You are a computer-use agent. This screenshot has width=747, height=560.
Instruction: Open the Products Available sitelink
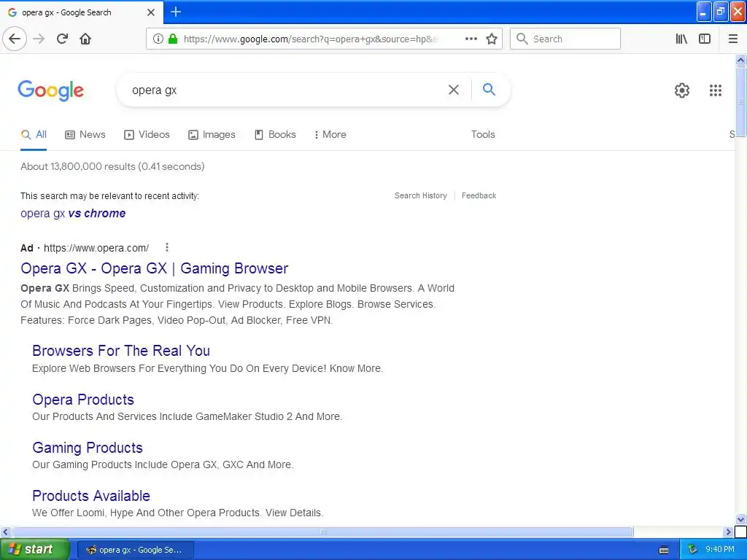[91, 496]
